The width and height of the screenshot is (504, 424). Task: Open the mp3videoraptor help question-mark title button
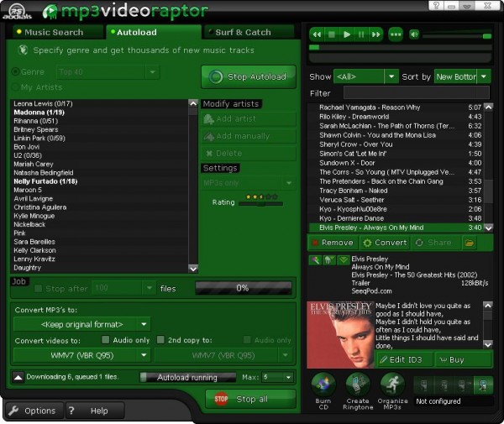(x=436, y=6)
